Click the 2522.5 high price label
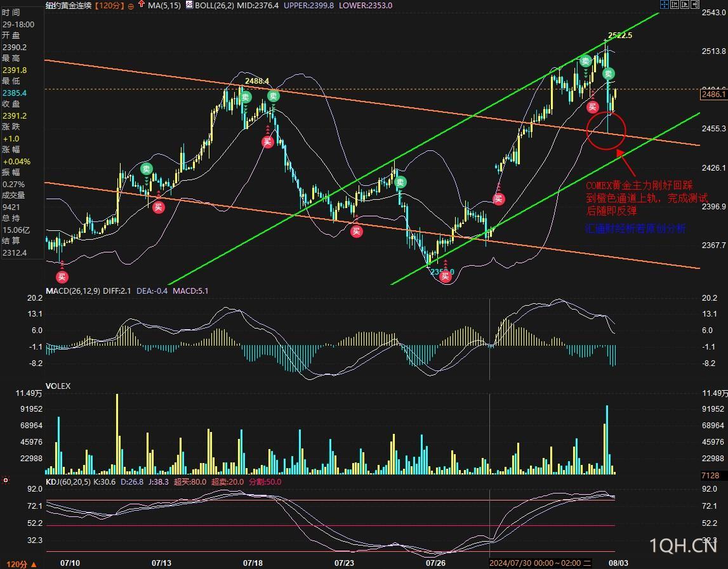The height and width of the screenshot is (569, 728). (x=620, y=36)
